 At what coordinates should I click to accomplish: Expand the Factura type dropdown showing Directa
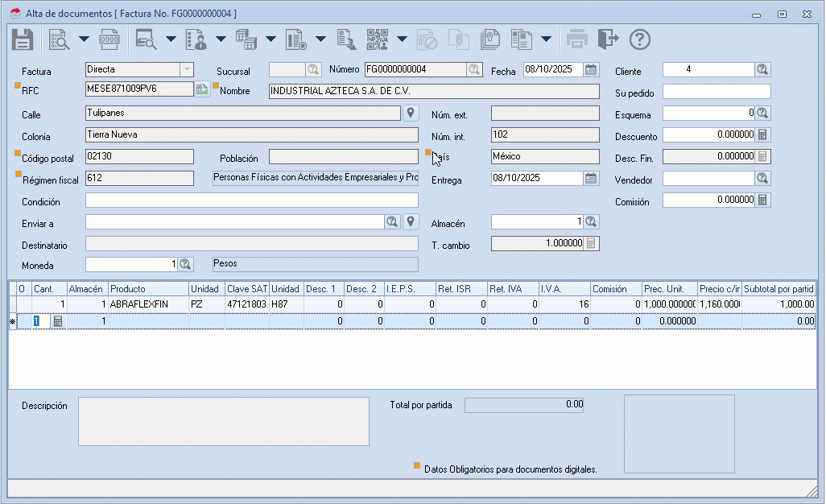click(x=186, y=70)
